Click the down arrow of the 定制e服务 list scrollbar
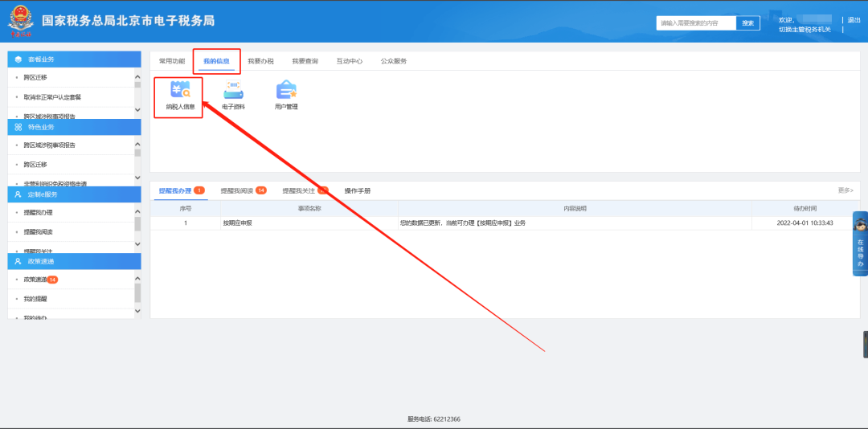Screen dimensions: 868x429 (x=138, y=244)
